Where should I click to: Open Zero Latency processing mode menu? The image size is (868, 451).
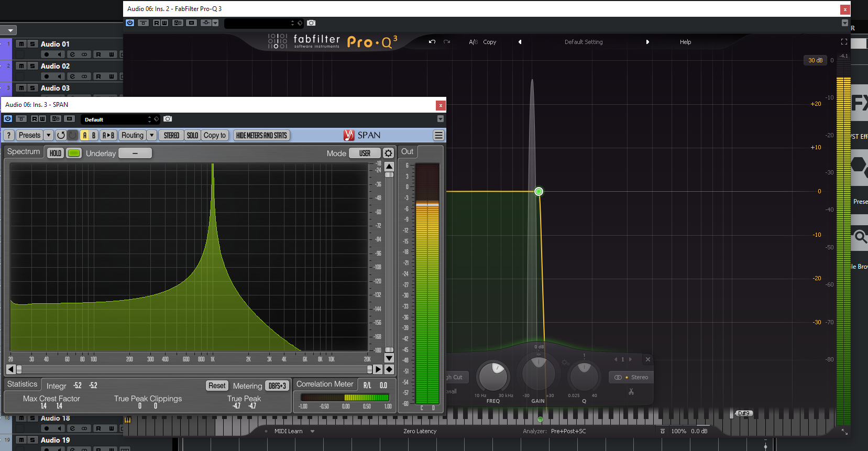pyautogui.click(x=420, y=431)
